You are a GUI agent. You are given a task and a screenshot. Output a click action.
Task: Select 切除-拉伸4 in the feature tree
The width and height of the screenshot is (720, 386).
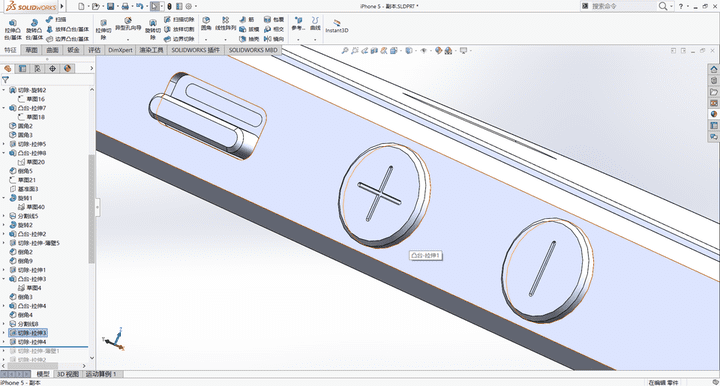(x=28, y=342)
